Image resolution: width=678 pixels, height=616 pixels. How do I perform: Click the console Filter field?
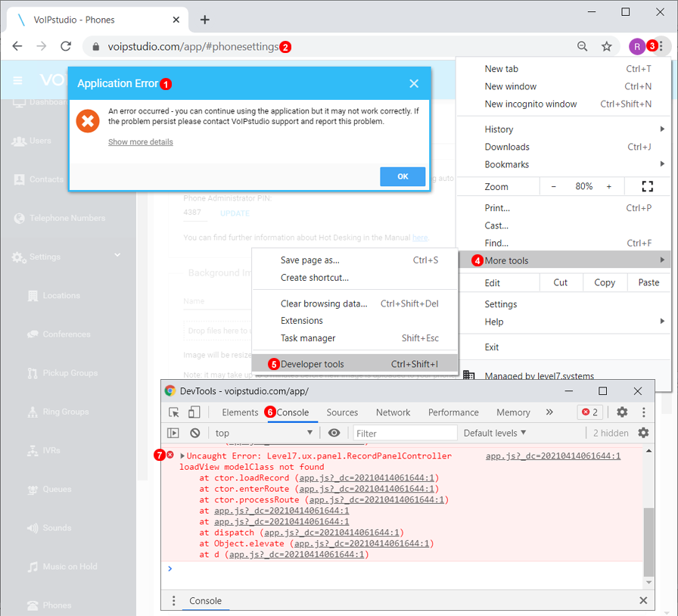[405, 433]
